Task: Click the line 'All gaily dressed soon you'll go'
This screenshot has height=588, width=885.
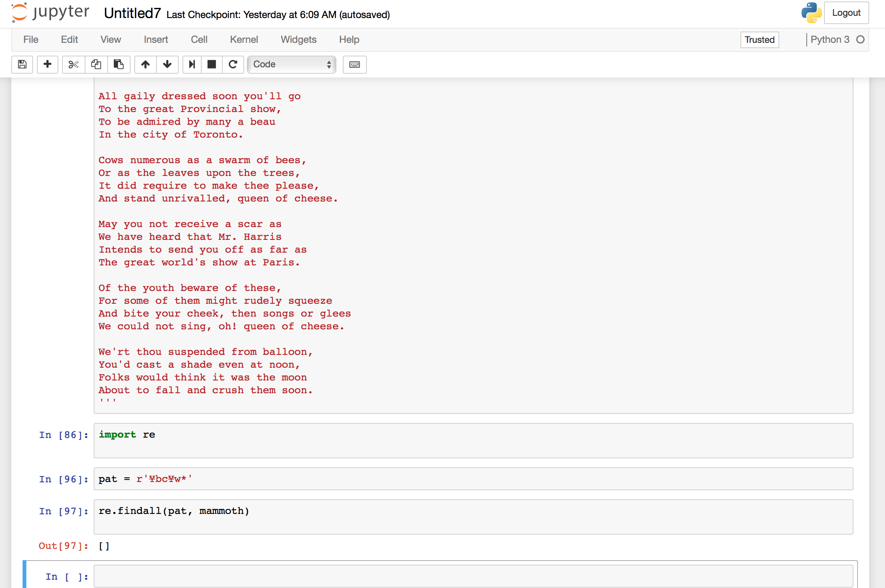Action: (199, 96)
